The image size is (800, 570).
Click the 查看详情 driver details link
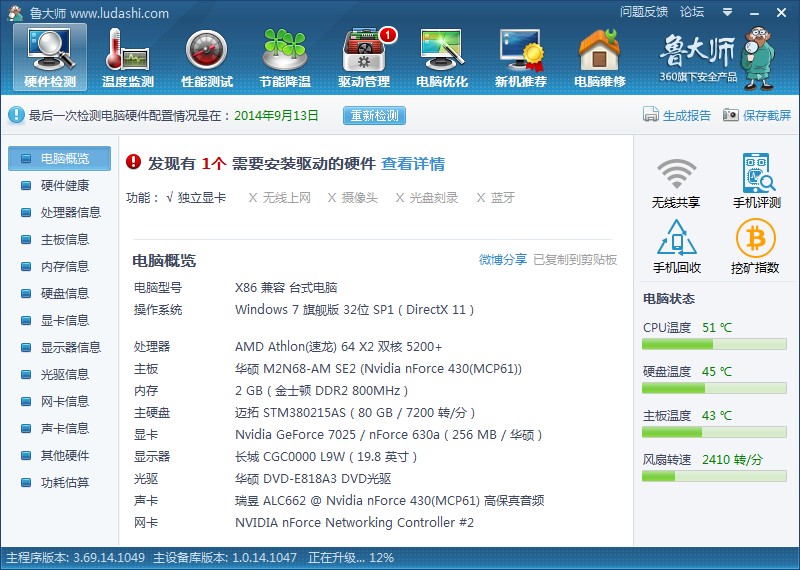tap(413, 164)
